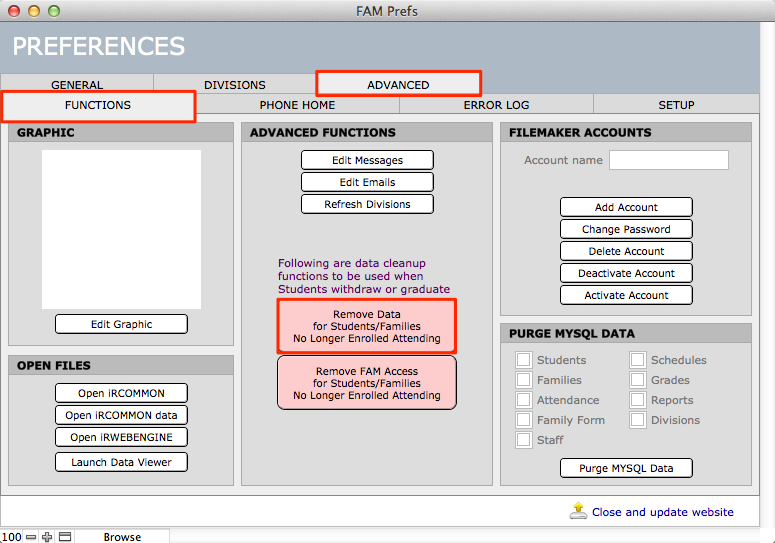Click into the Account name field
The height and width of the screenshot is (543, 775).
click(669, 160)
